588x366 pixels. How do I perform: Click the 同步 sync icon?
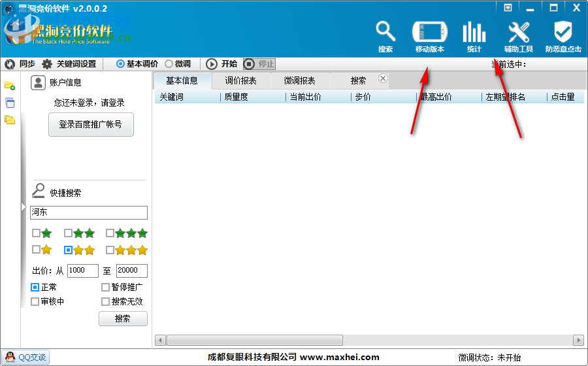coord(10,64)
